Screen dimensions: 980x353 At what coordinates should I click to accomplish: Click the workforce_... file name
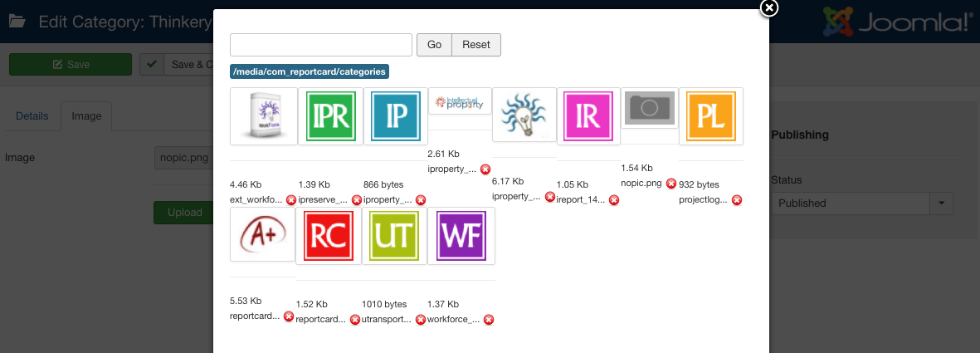coord(454,319)
